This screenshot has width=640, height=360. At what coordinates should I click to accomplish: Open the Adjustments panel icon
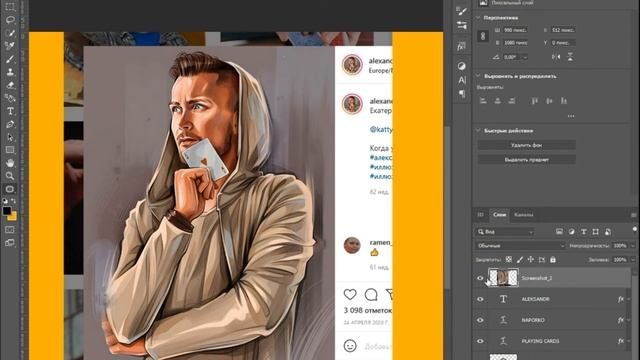(x=462, y=66)
